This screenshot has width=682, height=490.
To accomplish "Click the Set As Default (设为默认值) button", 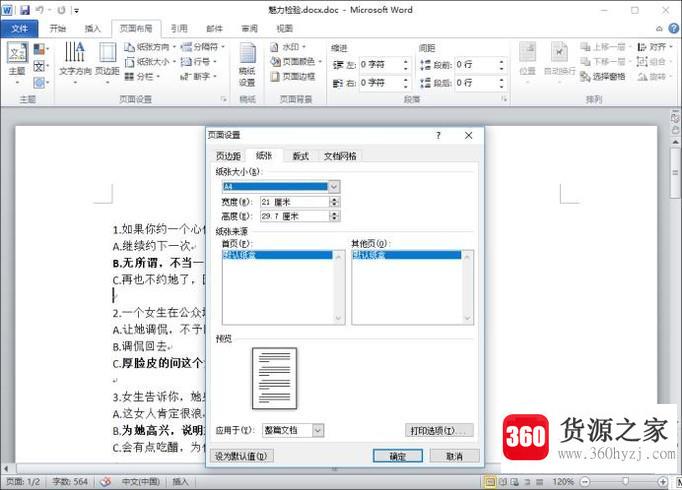I will (241, 456).
